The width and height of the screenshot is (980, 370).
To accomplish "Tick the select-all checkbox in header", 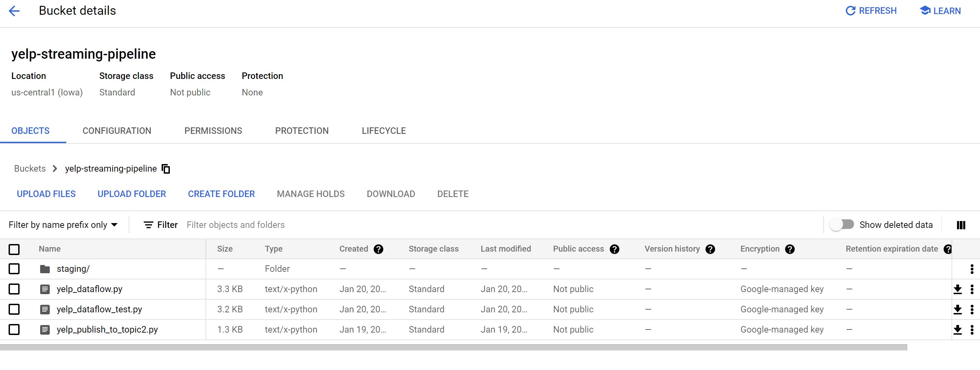I will tap(14, 249).
